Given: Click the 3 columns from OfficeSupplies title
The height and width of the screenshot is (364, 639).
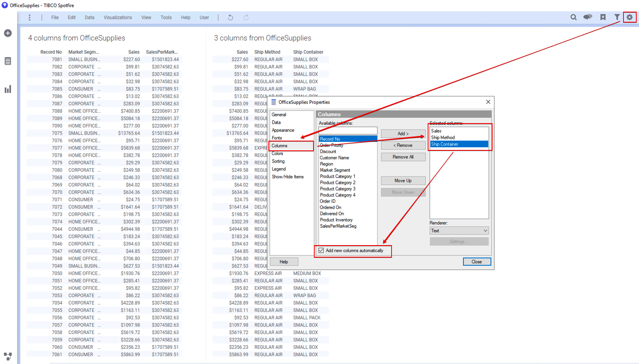Looking at the screenshot, I should tap(263, 38).
